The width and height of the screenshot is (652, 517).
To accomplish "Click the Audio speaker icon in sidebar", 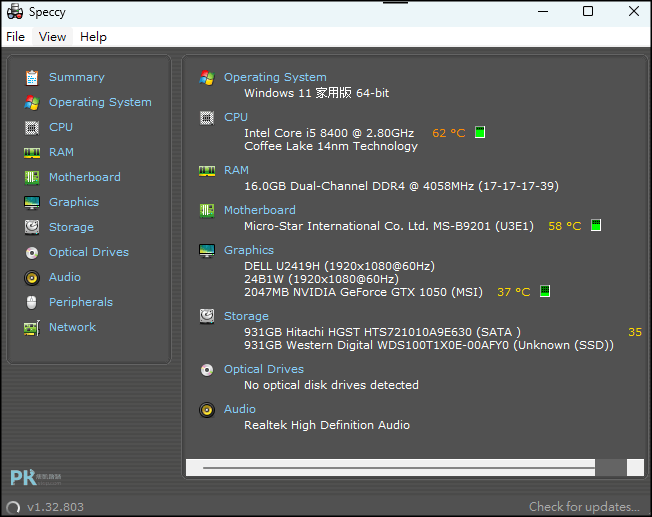I will click(x=32, y=278).
